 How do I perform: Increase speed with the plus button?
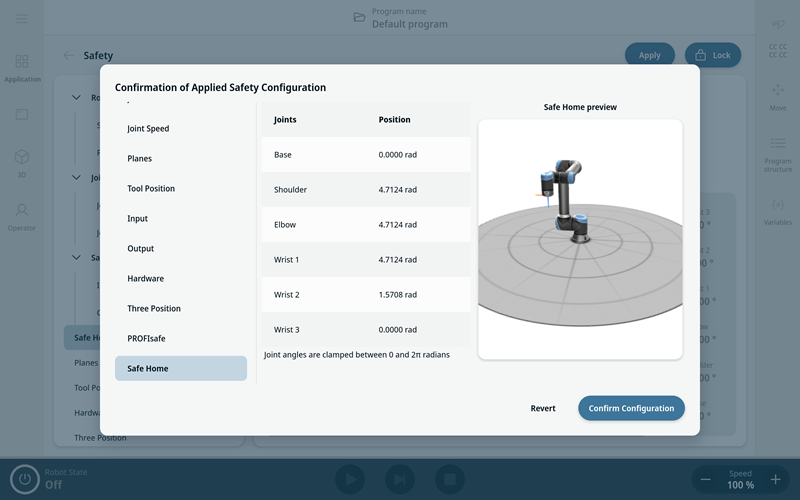[x=775, y=480]
